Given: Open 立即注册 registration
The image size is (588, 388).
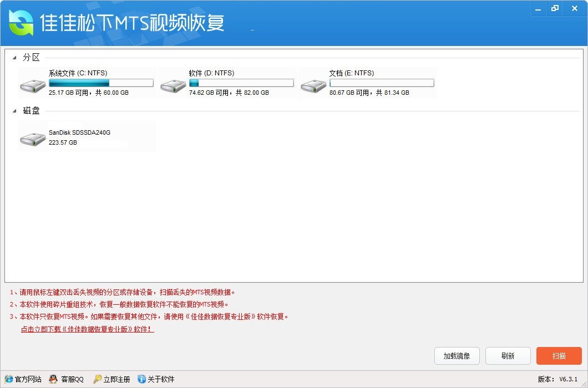Looking at the screenshot, I should [x=116, y=379].
